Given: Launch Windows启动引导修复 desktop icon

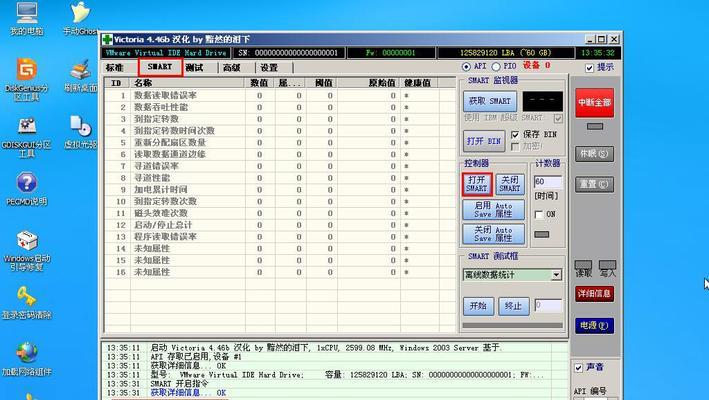Looking at the screenshot, I should coord(27,251).
